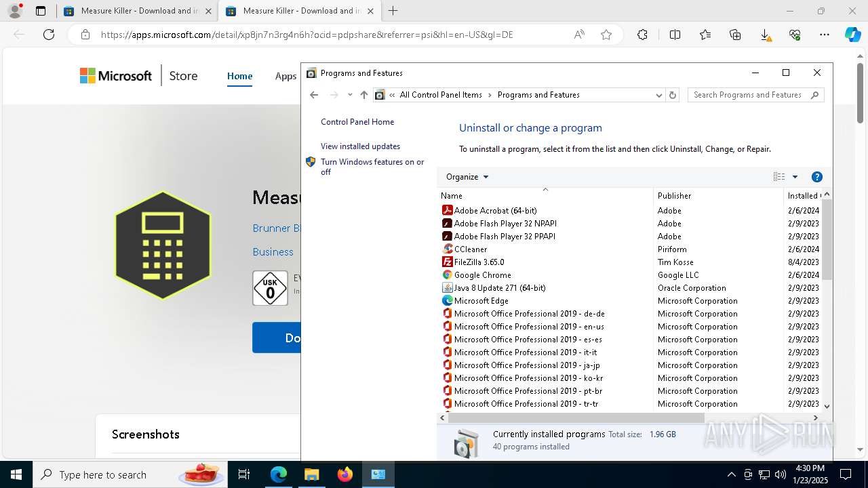The height and width of the screenshot is (488, 868).
Task: Refresh Programs and Features address bar
Action: (673, 95)
